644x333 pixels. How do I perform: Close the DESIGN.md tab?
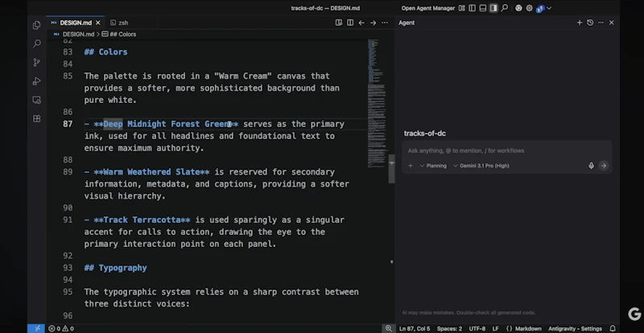pos(97,23)
